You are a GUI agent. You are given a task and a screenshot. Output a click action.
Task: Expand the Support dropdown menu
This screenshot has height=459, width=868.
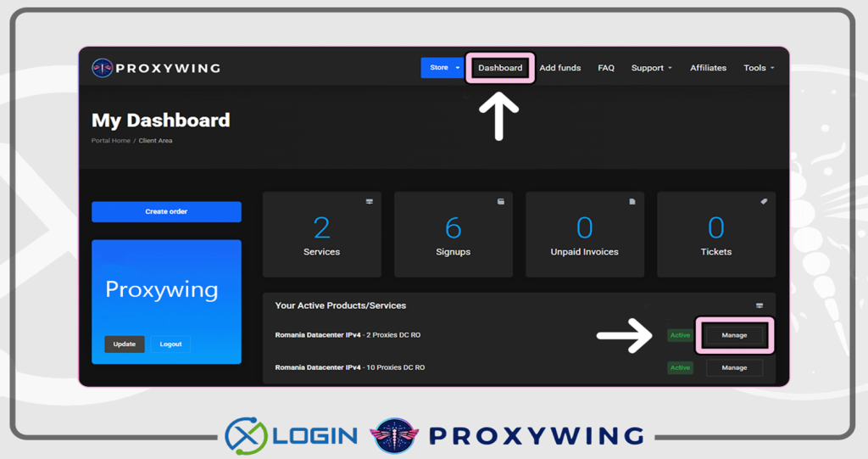tap(652, 68)
